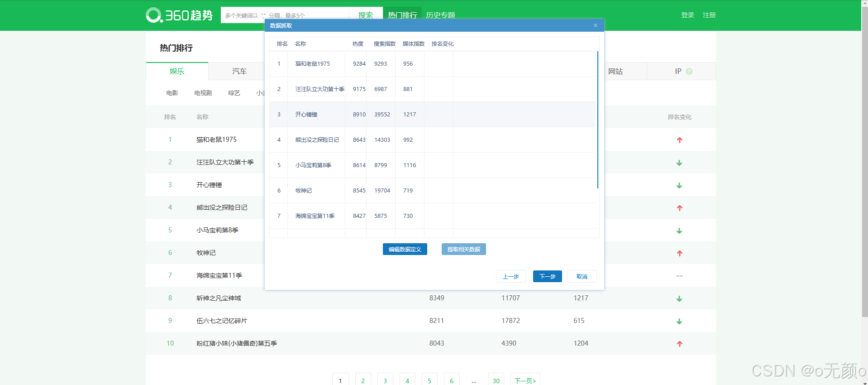
Task: Click the green down arrow for 伍六七之记忆碎片
Action: coord(679,321)
